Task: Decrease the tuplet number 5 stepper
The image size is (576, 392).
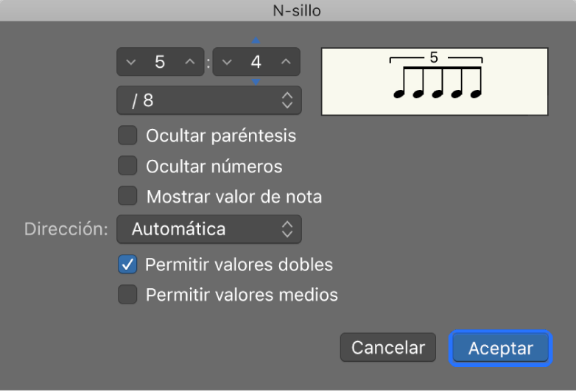Action: pyautogui.click(x=131, y=63)
